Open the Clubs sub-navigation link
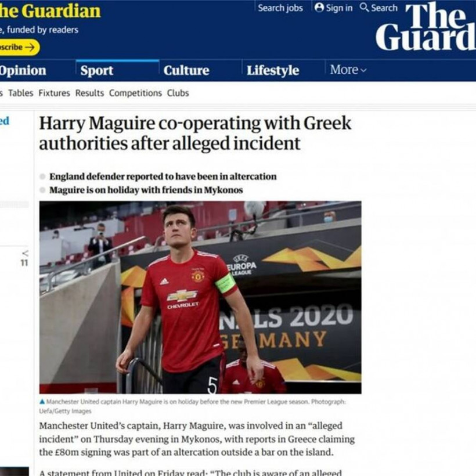This screenshot has width=476, height=476. (178, 93)
